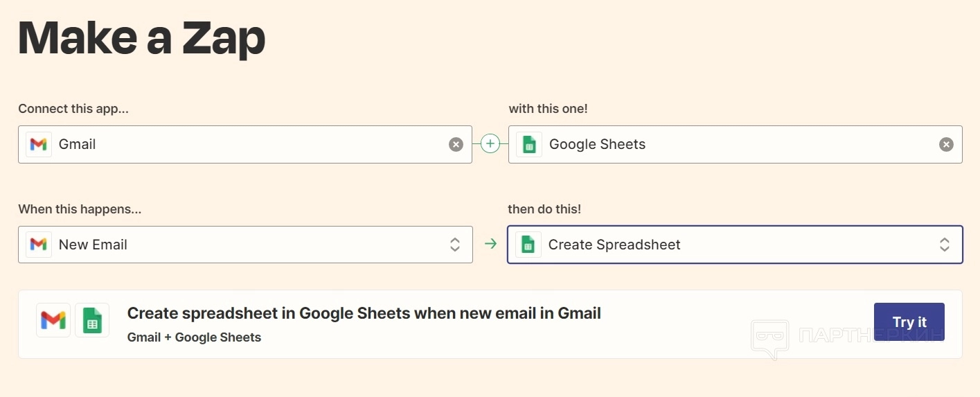Click the Google Sheets icon in the "with this one" field
980x397 pixels.
[529, 144]
